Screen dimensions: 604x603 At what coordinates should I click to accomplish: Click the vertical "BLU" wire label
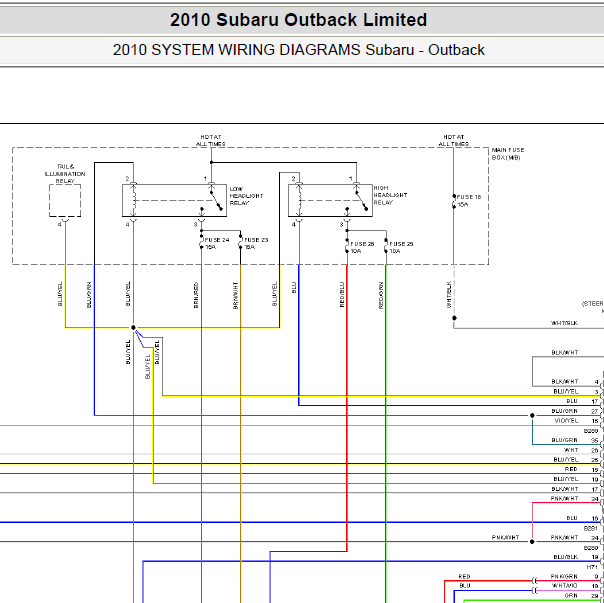[x=294, y=287]
